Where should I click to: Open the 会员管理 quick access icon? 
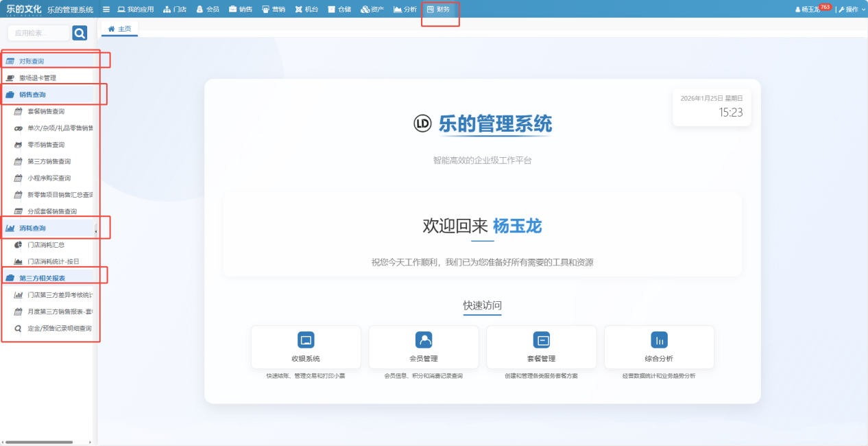pyautogui.click(x=424, y=340)
